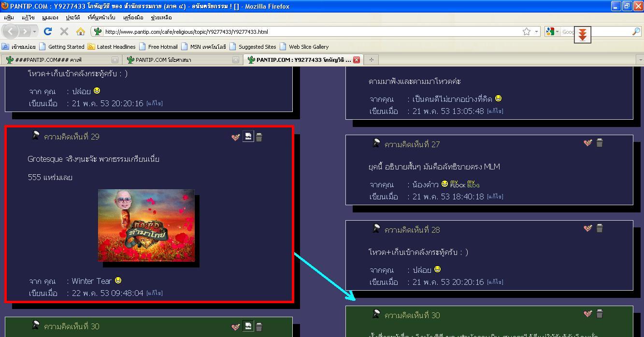Open the ที่คั่นหน้าเว็บ (Bookmarks) menu

click(x=101, y=17)
